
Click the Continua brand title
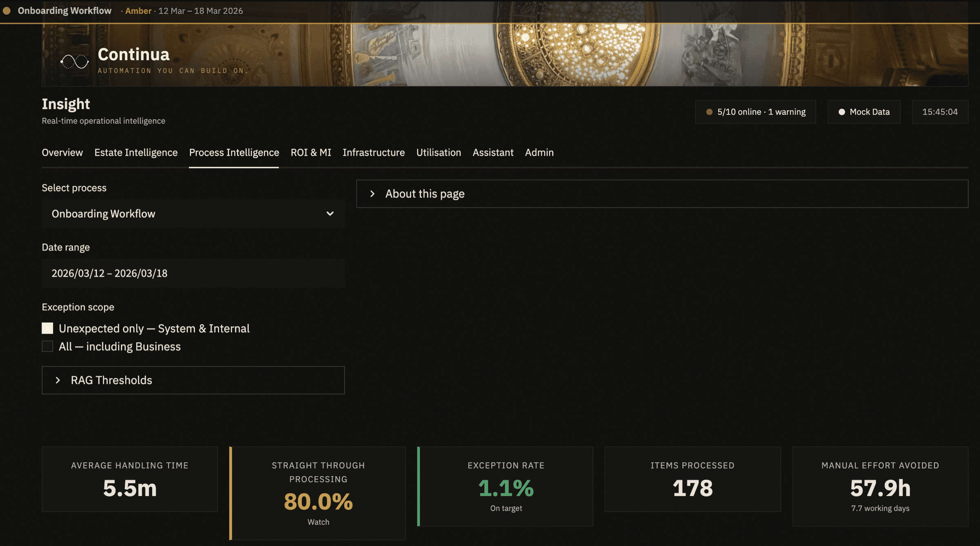tap(134, 54)
